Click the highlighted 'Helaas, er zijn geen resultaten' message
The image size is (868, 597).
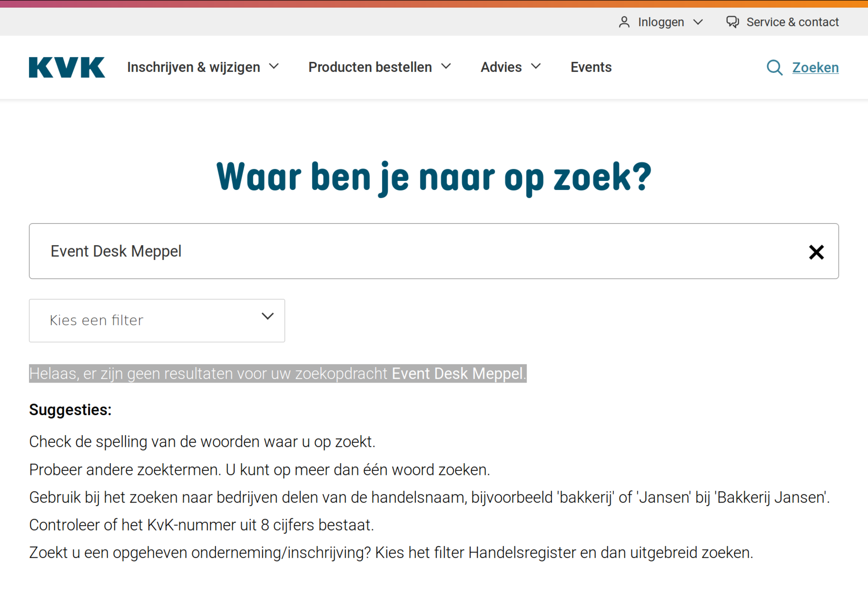278,374
